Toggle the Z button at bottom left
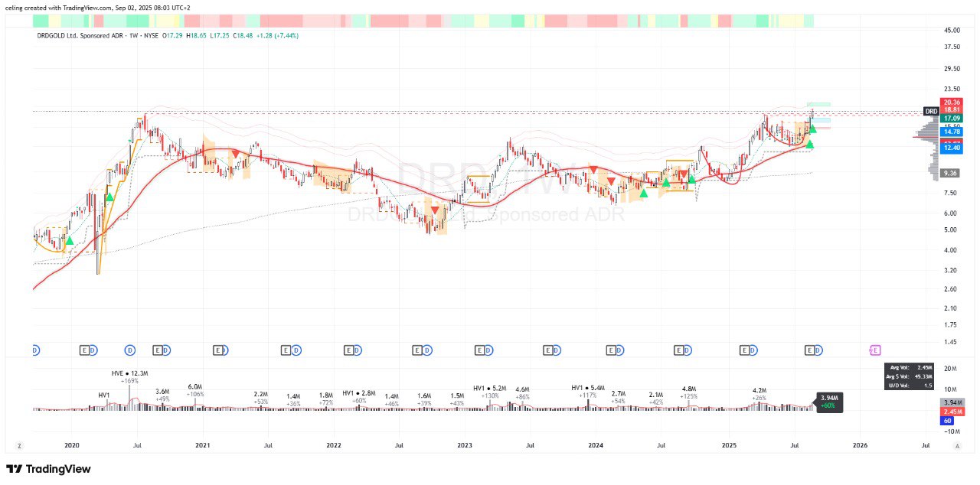The height and width of the screenshot is (485, 980). [x=20, y=445]
